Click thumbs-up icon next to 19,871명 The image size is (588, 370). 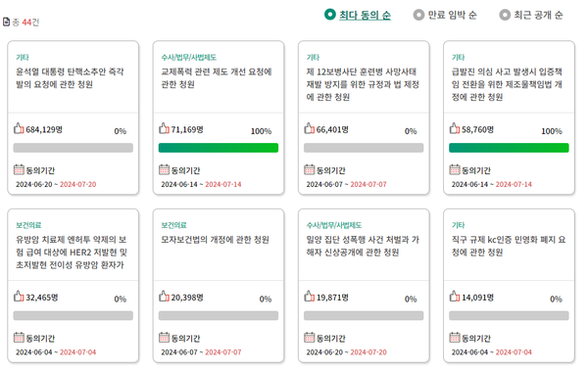tap(309, 297)
